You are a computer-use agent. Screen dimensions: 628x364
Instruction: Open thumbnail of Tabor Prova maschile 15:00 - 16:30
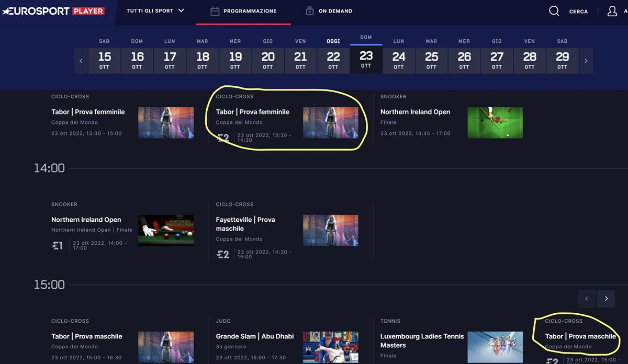coord(166,347)
